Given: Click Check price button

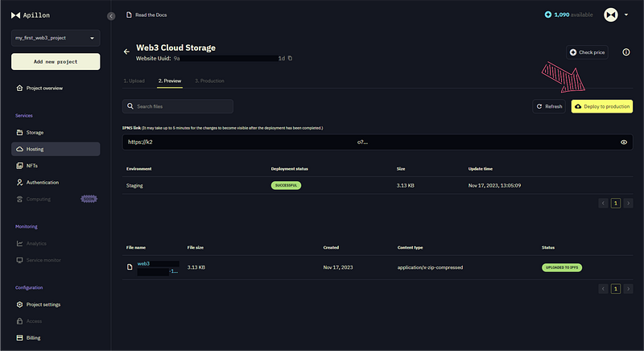Looking at the screenshot, I should click(587, 52).
